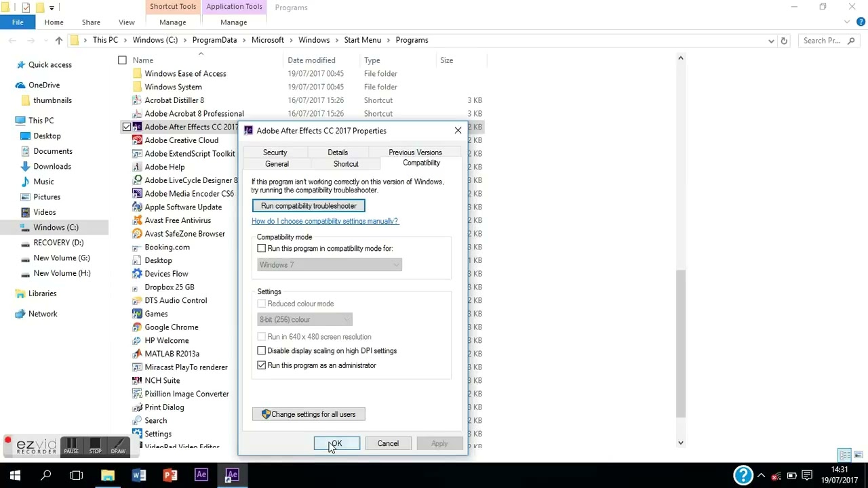This screenshot has height=488, width=868.
Task: Toggle Disable display scaling on high DPI
Action: point(261,351)
